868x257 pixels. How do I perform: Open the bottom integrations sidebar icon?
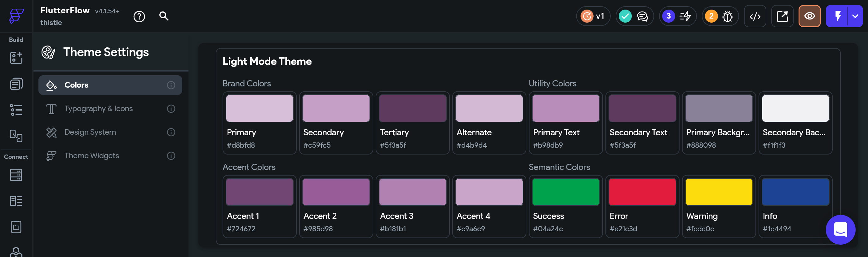(x=16, y=252)
